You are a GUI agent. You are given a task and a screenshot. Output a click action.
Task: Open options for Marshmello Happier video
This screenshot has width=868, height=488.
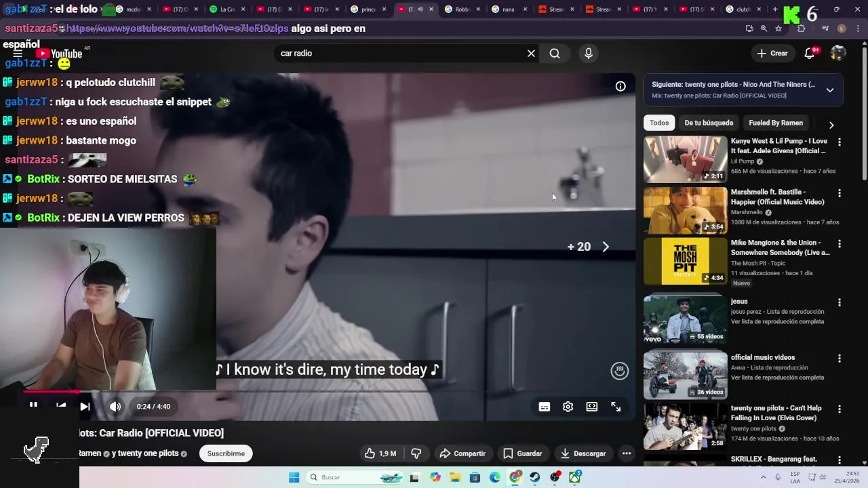click(x=840, y=193)
